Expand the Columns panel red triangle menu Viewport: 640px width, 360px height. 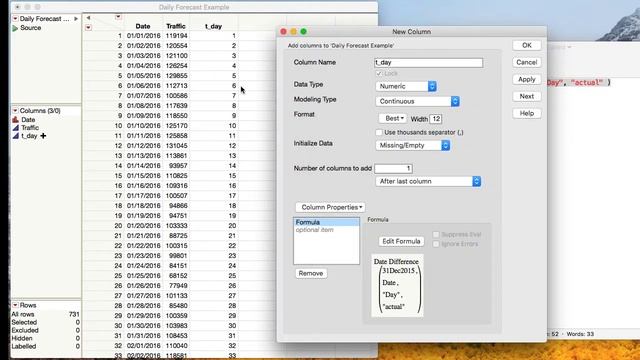point(15,111)
